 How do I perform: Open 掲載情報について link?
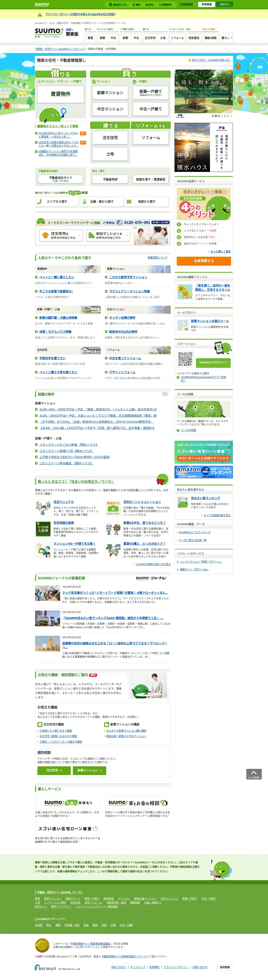pyautogui.click(x=157, y=258)
